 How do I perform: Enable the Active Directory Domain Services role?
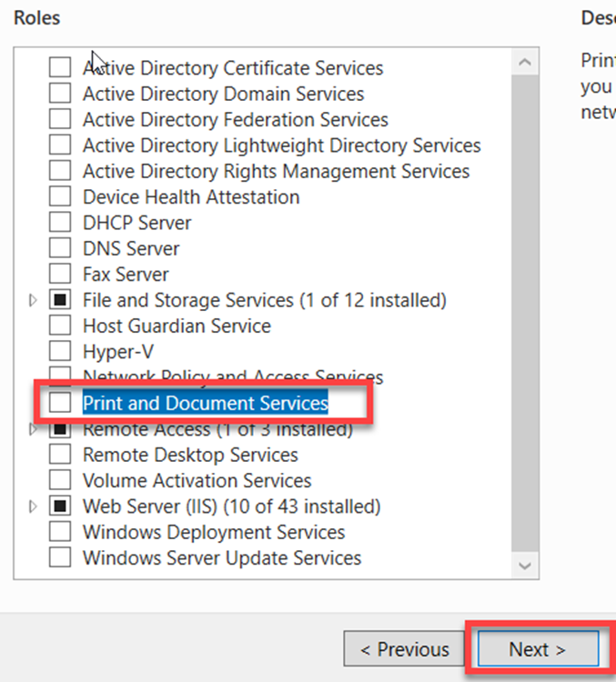59,94
